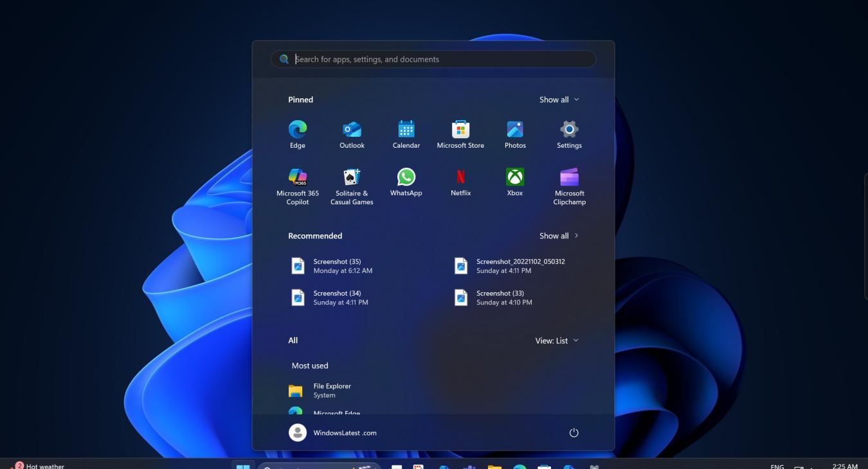Open the View: List dropdown
868x469 pixels.
click(x=557, y=341)
